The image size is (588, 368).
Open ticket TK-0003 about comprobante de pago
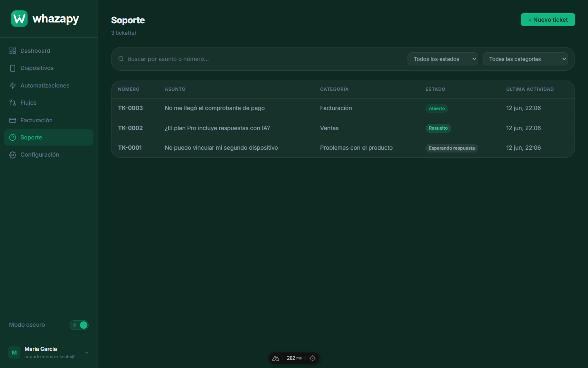[343, 108]
